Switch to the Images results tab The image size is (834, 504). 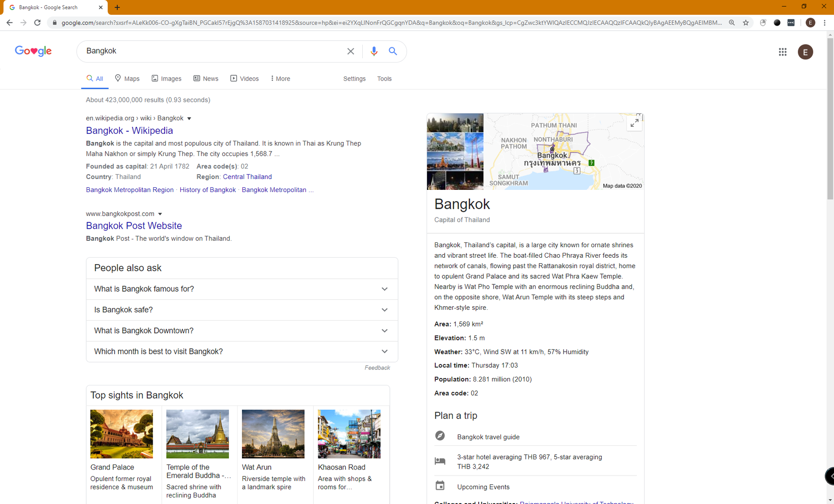[166, 79]
